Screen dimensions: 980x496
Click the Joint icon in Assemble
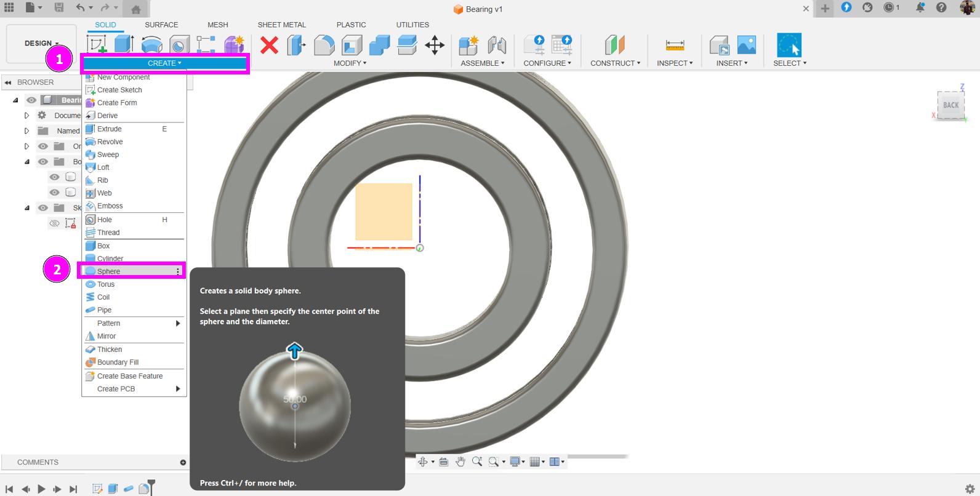496,45
